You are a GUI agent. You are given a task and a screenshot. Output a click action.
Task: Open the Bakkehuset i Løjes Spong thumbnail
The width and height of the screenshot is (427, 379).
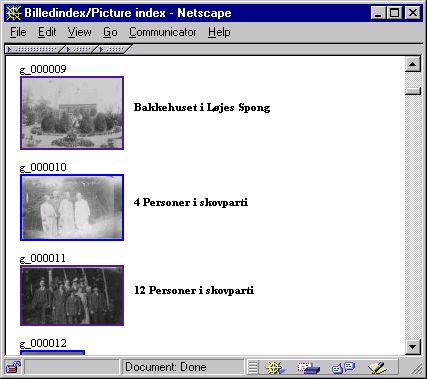pos(72,113)
